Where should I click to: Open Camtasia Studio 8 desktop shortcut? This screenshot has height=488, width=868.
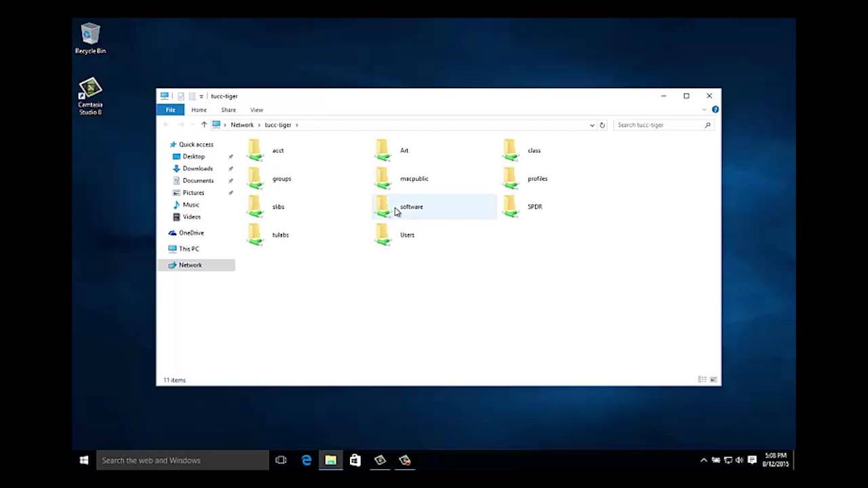tap(90, 97)
